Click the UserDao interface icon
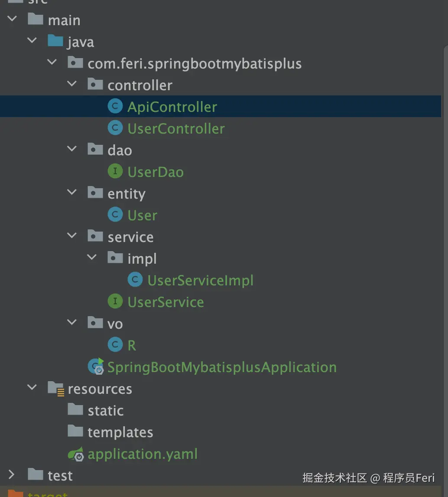Screen dimensions: 448x497 pyautogui.click(x=115, y=172)
